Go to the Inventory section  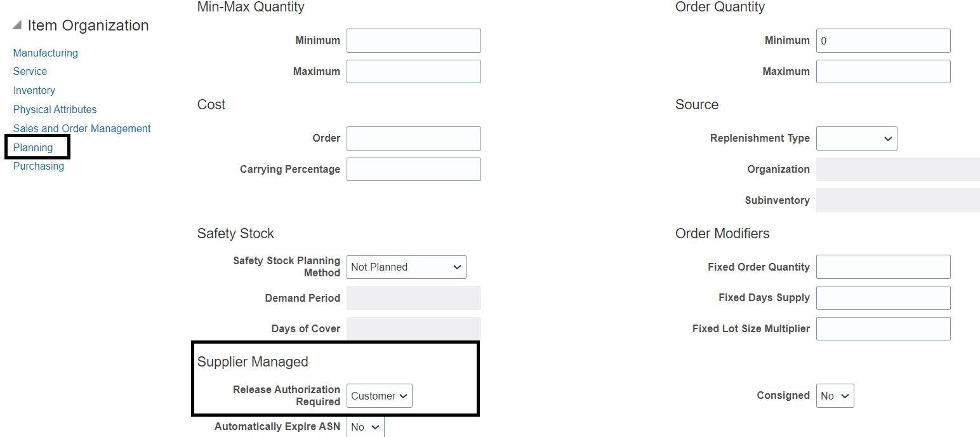34,90
